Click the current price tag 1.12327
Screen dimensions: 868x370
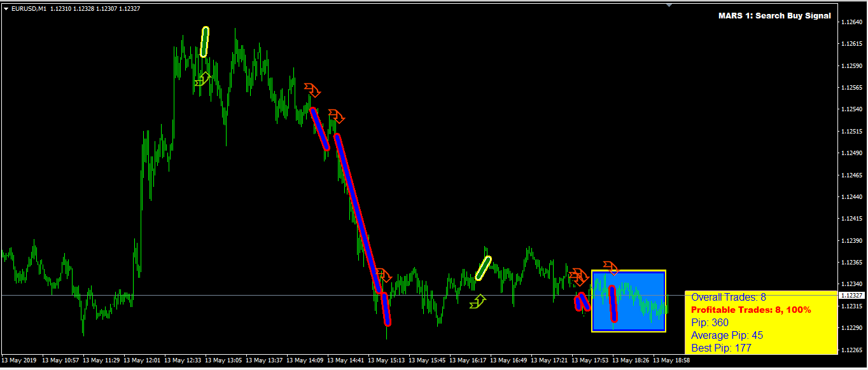[x=851, y=296]
